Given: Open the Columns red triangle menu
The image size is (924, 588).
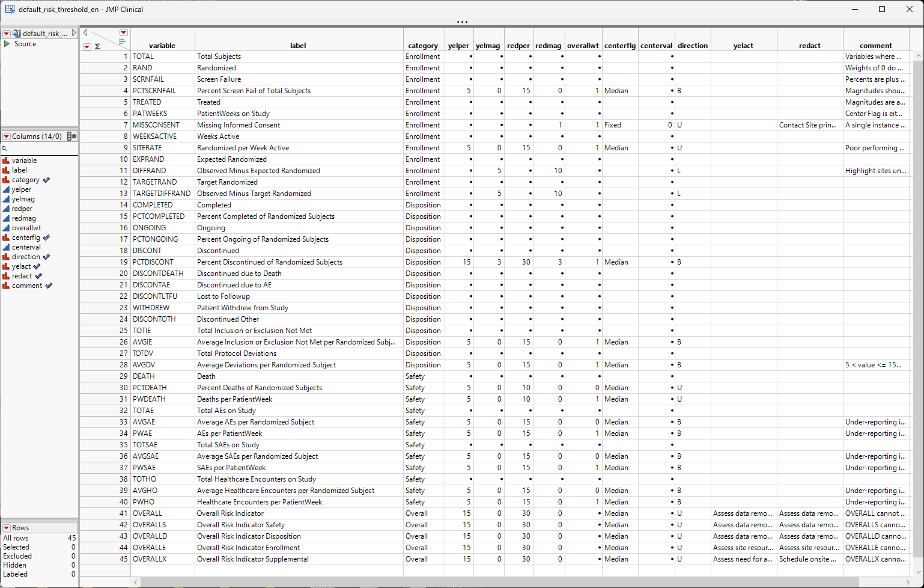Looking at the screenshot, I should (7, 136).
